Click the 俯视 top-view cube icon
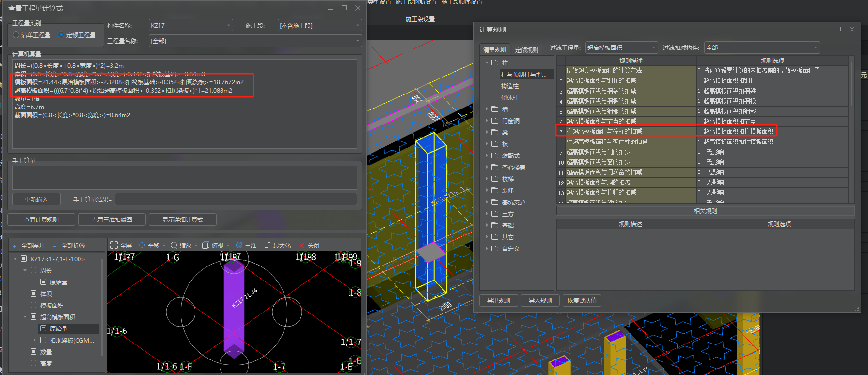The height and width of the screenshot is (375, 868). [205, 245]
